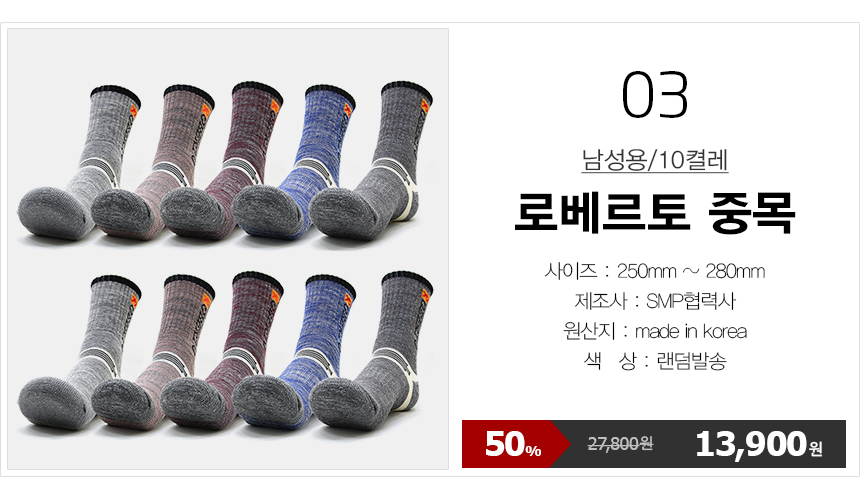Click the light gray sock in lower row
Screen dimensions: 860x500
pyautogui.click(x=82, y=354)
